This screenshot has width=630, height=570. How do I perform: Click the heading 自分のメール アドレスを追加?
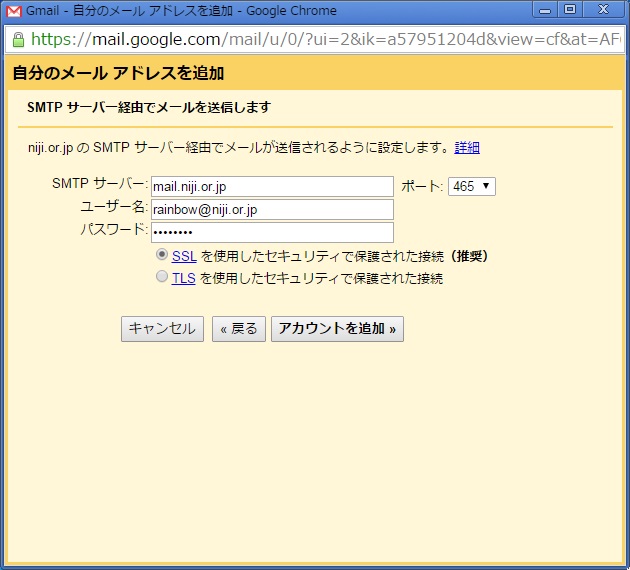pos(119,73)
